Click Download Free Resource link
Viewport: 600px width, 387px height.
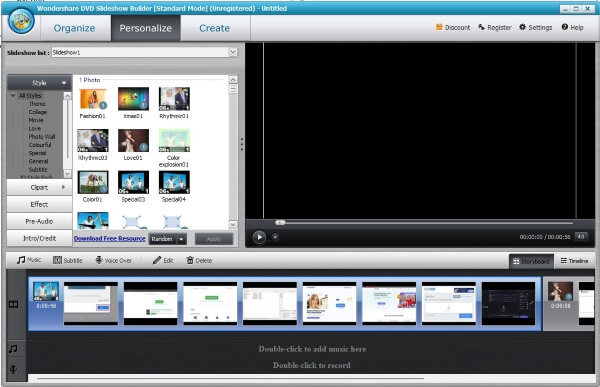click(x=110, y=238)
